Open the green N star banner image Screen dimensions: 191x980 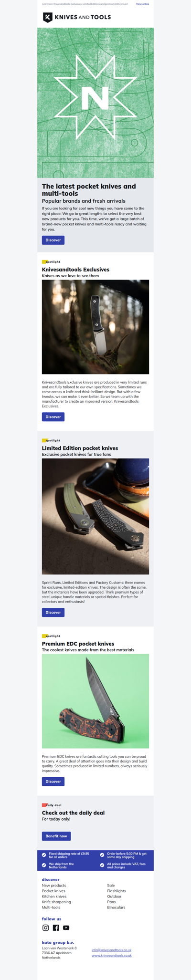click(95, 103)
